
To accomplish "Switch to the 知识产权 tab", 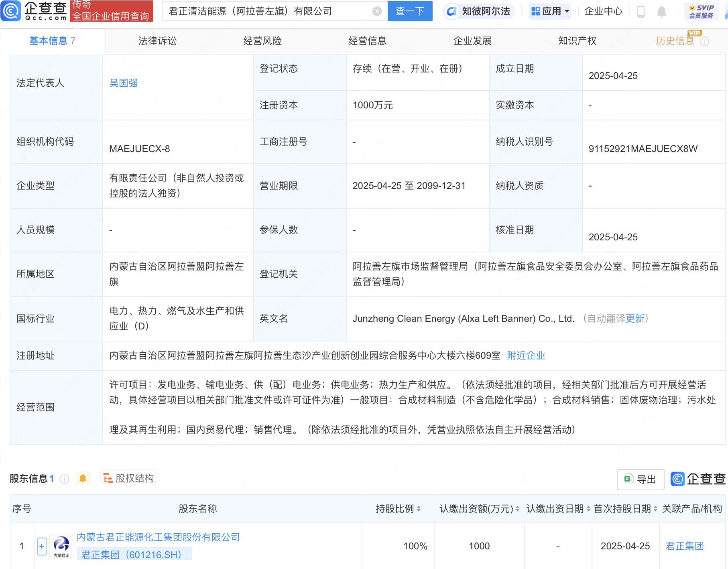I will click(x=577, y=41).
